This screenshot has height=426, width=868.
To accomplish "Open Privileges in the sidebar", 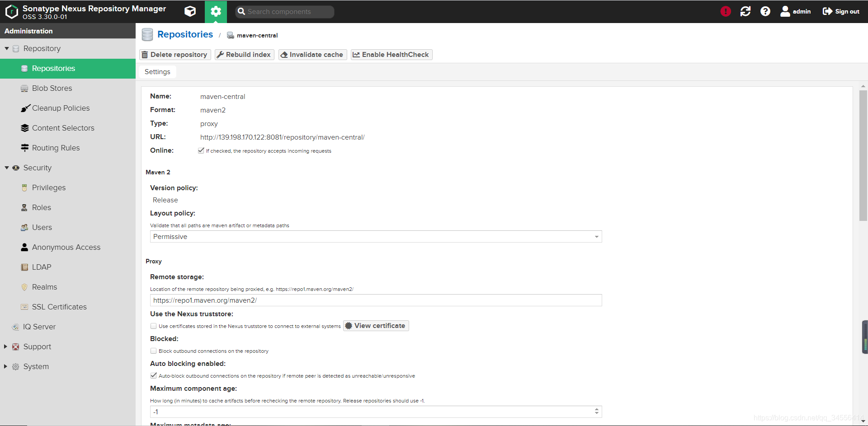I will [x=68, y=188].
